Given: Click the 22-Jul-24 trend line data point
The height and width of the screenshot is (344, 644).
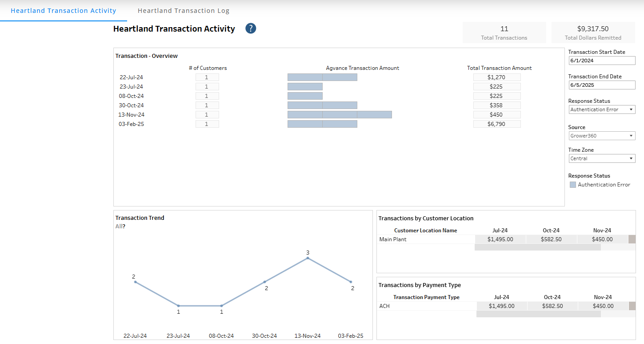Looking at the screenshot, I should (x=135, y=282).
